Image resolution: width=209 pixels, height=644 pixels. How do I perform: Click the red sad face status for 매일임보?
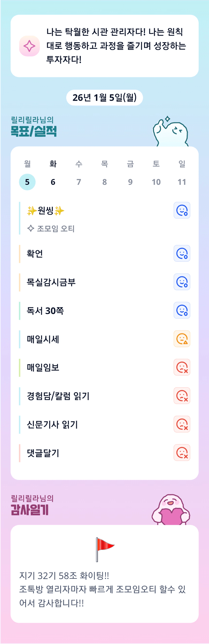(182, 367)
